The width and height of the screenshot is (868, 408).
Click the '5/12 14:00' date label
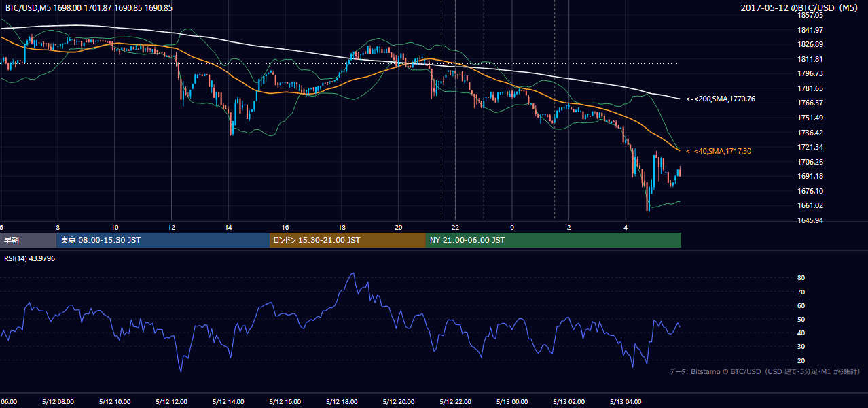tap(228, 401)
